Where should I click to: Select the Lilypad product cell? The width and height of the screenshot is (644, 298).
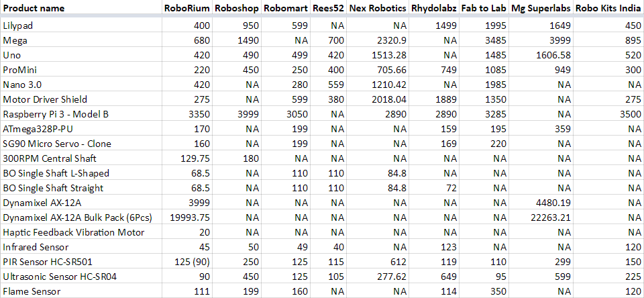click(x=80, y=26)
